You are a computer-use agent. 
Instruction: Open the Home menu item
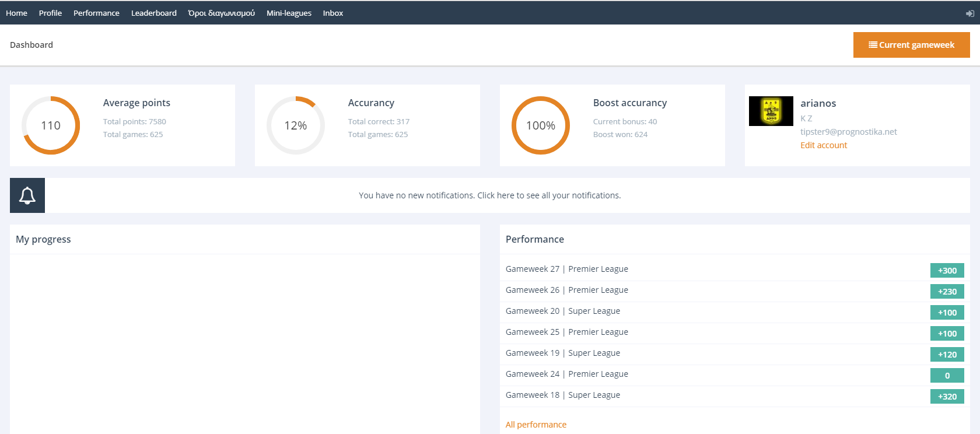coord(16,13)
